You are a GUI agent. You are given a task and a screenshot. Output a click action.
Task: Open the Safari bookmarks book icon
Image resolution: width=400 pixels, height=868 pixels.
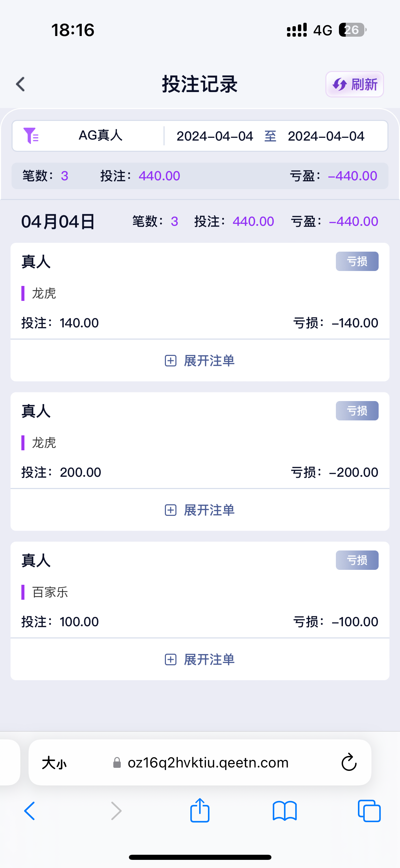pyautogui.click(x=285, y=811)
